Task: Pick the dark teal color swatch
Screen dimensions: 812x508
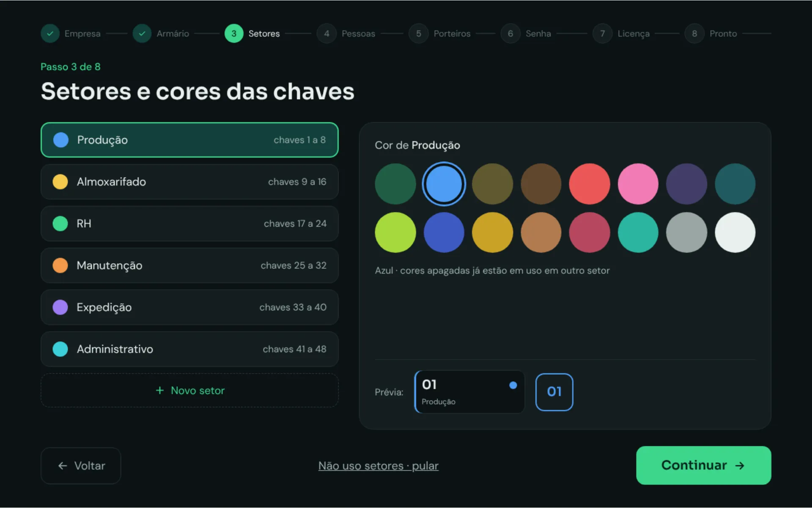Action: coord(735,184)
